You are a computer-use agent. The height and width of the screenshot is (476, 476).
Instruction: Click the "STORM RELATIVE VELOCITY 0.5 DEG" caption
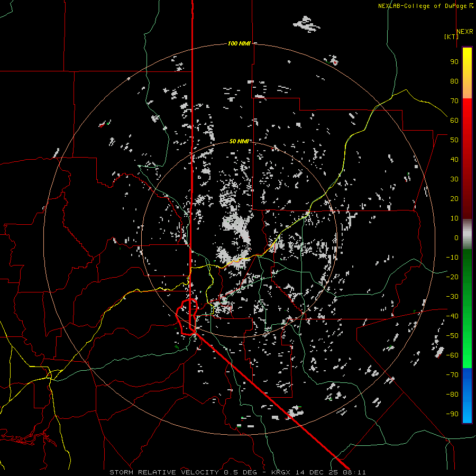coord(183,472)
